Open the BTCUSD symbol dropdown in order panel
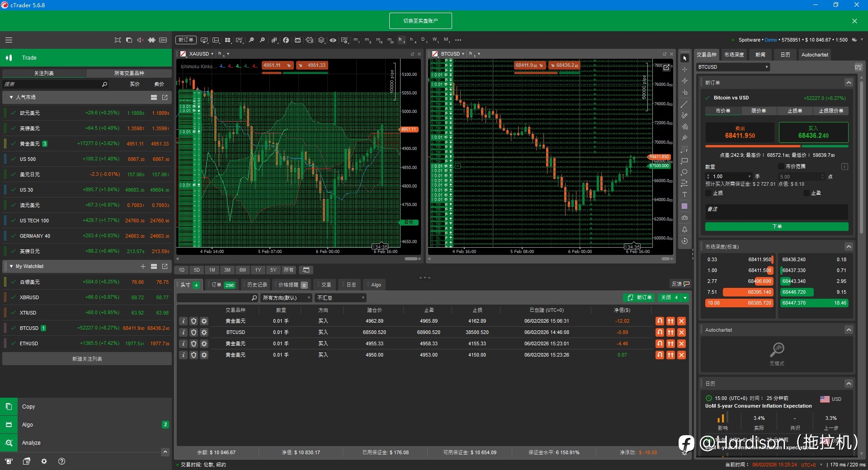This screenshot has height=470, width=868. (x=733, y=67)
